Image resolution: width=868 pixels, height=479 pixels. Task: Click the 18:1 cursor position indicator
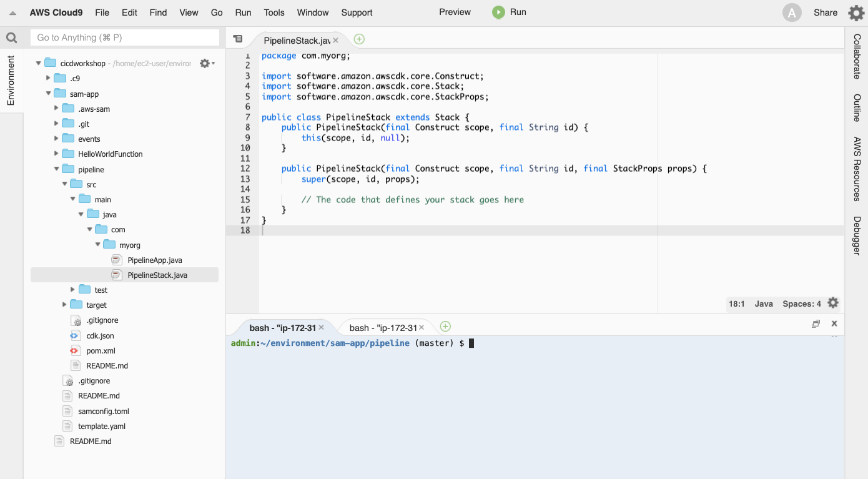point(737,304)
